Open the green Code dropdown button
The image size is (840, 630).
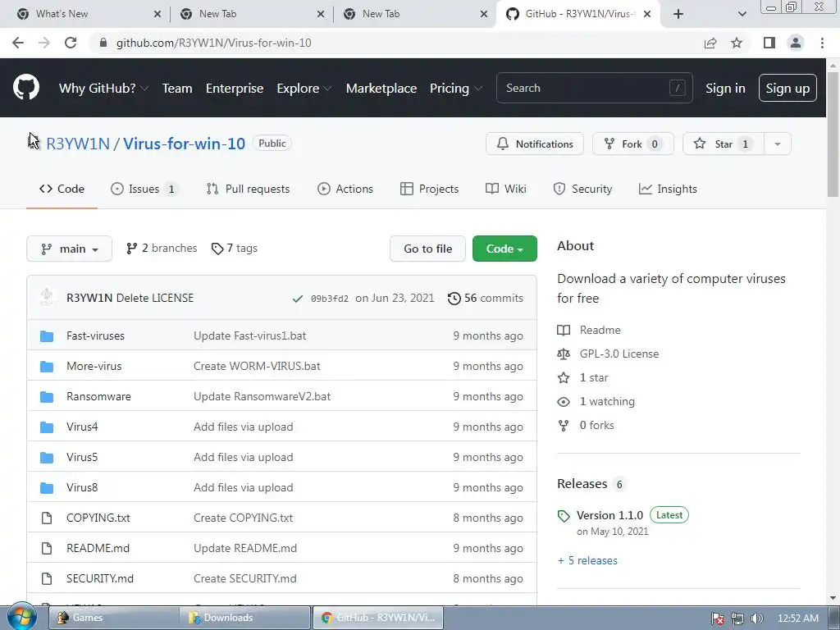504,249
